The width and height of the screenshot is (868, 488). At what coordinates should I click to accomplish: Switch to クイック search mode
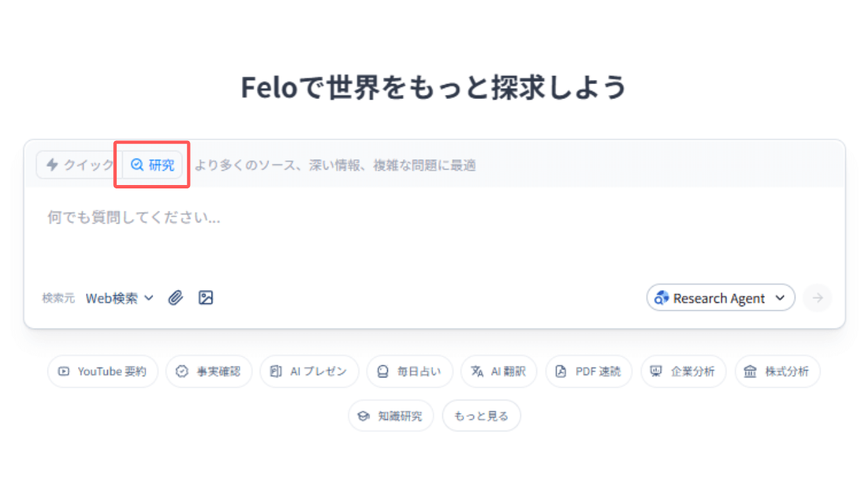tap(79, 165)
